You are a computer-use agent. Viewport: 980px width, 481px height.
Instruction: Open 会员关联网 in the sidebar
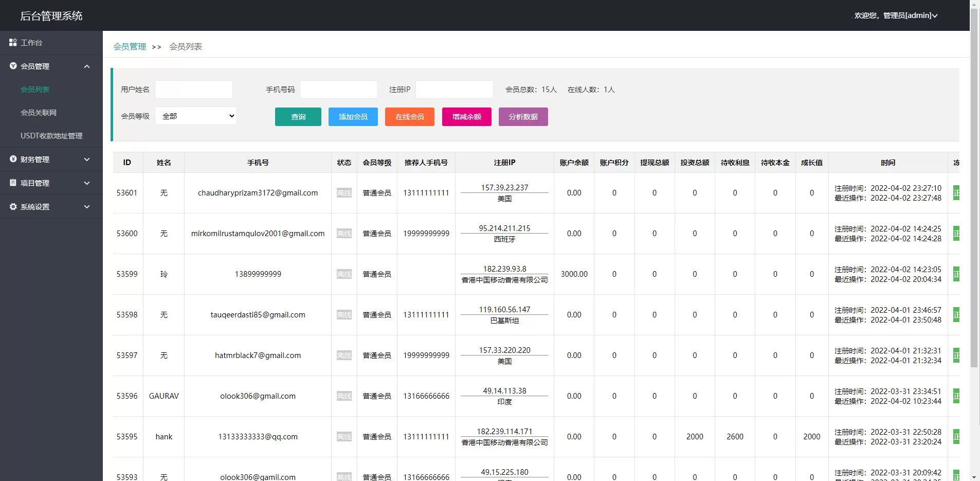(x=39, y=113)
